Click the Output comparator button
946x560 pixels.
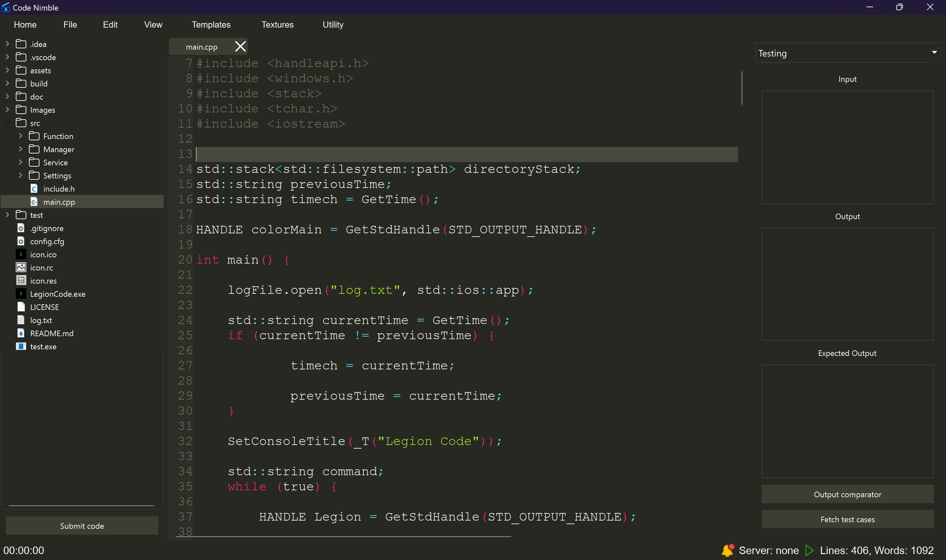pos(847,494)
